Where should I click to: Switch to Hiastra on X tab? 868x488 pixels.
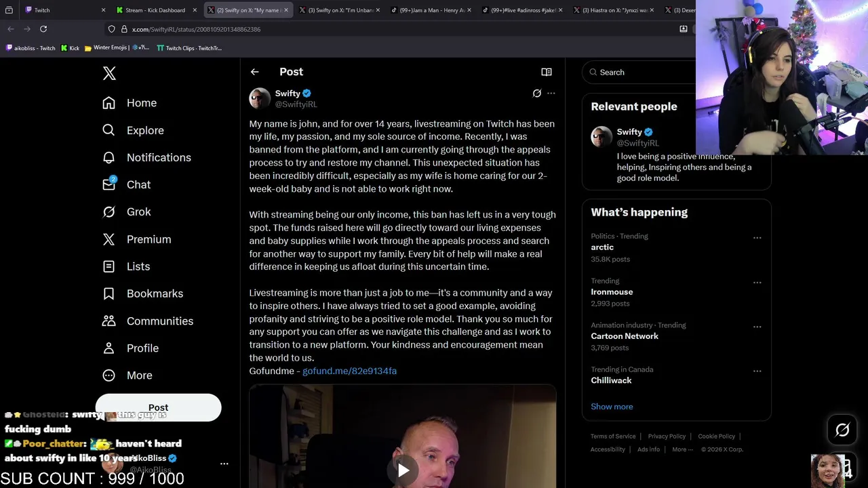click(614, 10)
